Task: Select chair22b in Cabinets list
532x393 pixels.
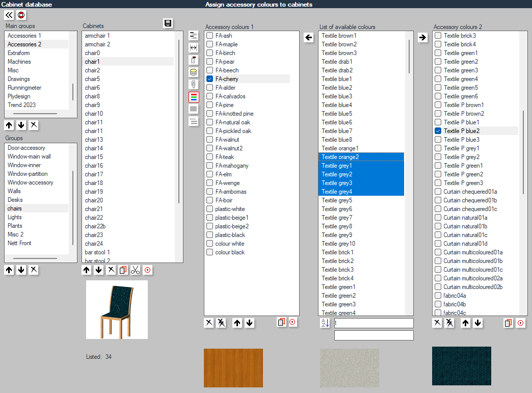Action: click(x=128, y=226)
